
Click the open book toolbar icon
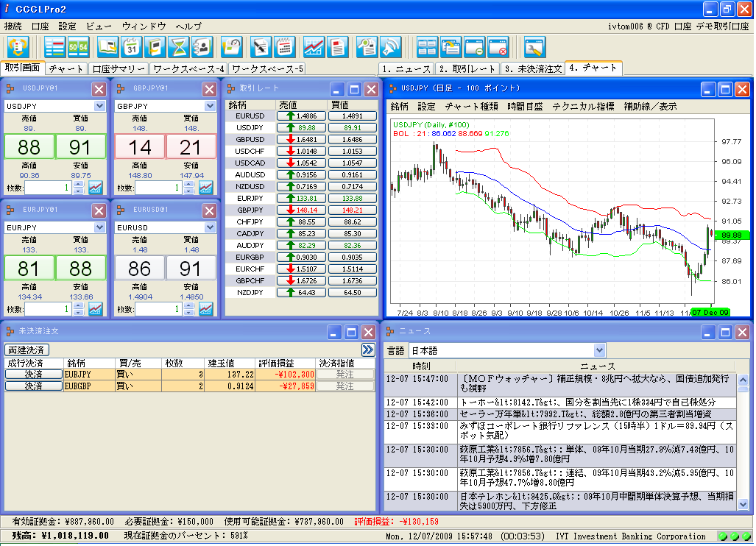(108, 47)
